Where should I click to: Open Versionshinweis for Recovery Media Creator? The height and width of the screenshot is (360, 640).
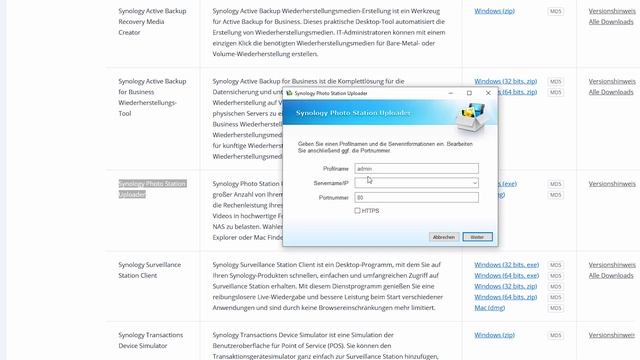612,11
